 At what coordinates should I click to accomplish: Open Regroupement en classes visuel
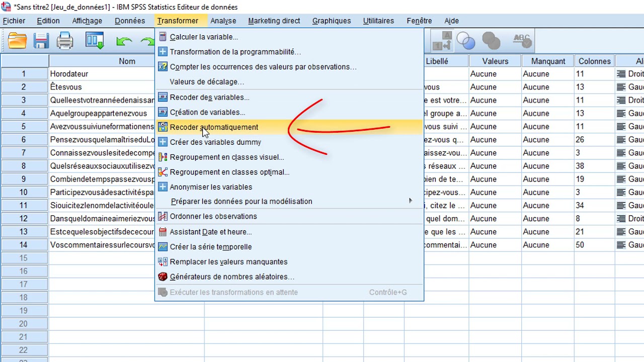tap(289, 157)
